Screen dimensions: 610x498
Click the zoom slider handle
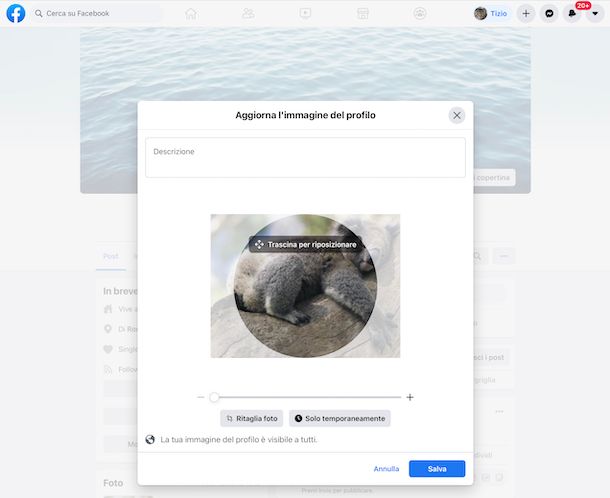pyautogui.click(x=214, y=397)
